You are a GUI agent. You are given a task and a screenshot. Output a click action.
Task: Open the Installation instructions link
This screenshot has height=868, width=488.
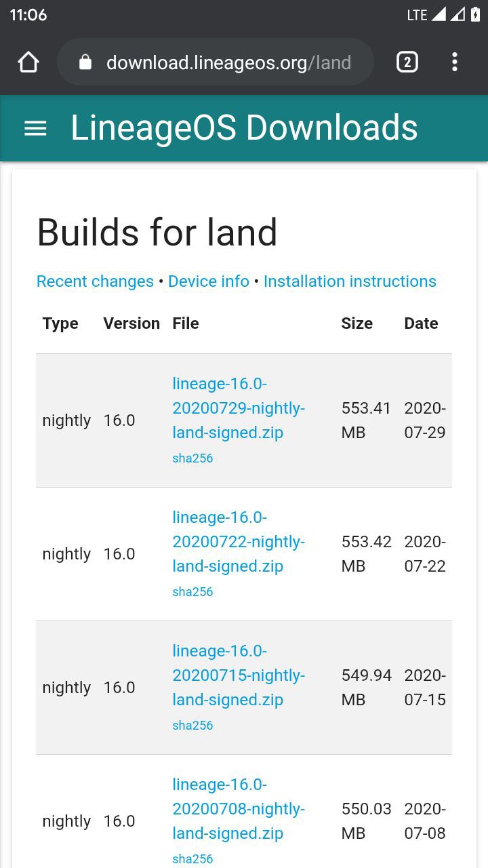click(x=350, y=281)
